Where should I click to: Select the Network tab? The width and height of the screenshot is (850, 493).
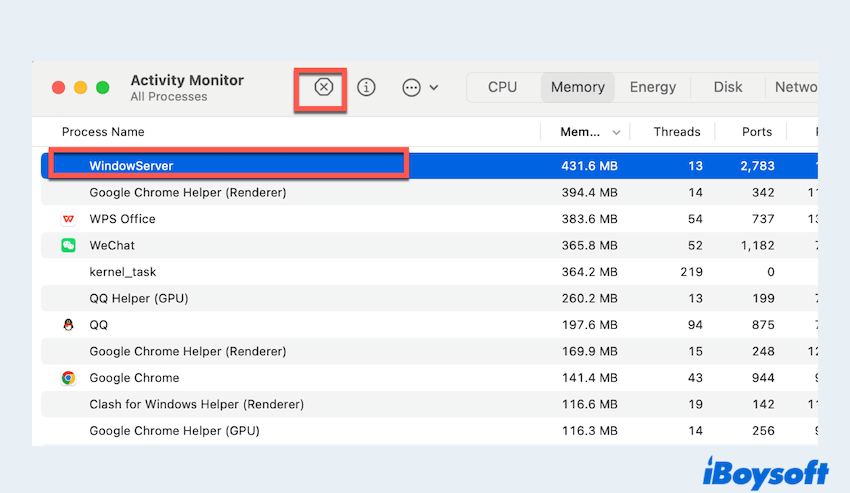pyautogui.click(x=795, y=87)
